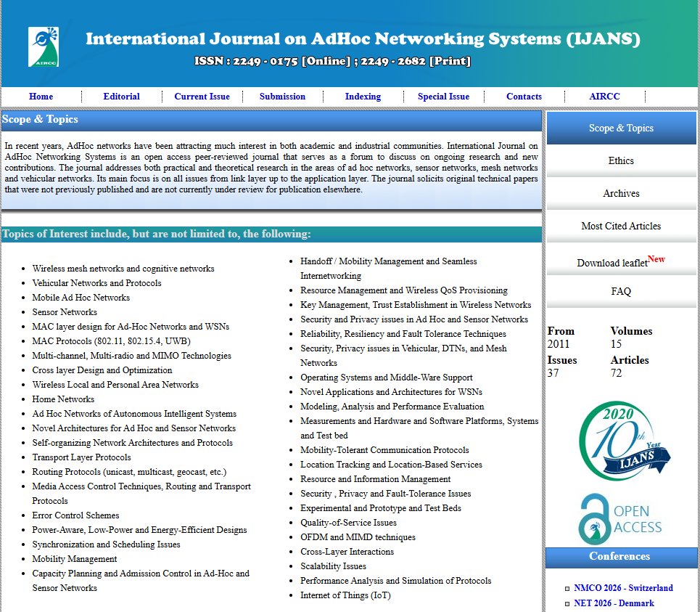Viewport: 700px width, 612px height.
Task: Select the Special Issue menu entry
Action: (x=443, y=96)
